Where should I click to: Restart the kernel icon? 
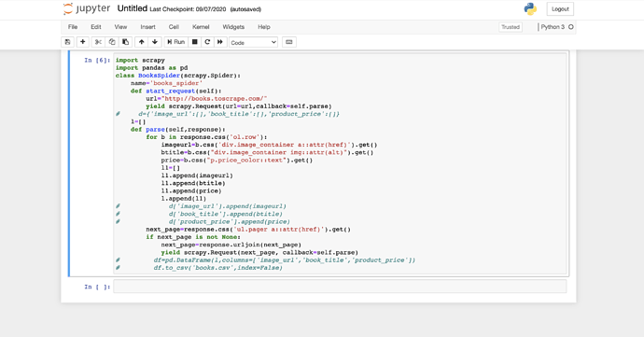click(207, 42)
